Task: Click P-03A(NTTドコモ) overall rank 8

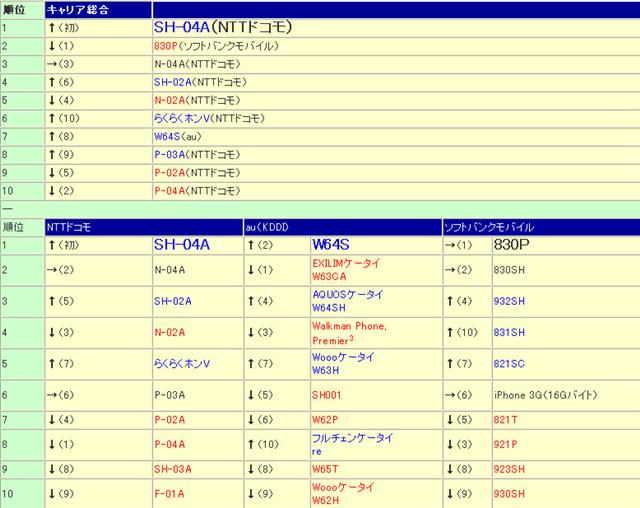Action: click(197, 155)
